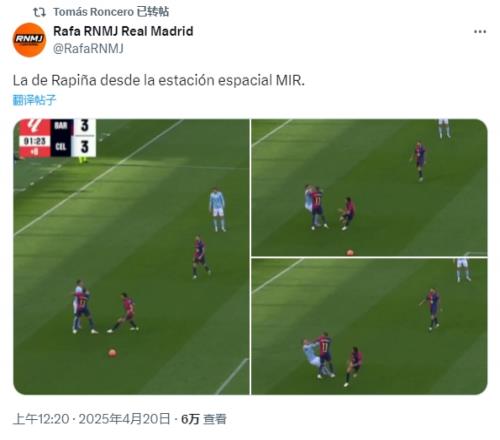500x440 pixels.
Task: Click the @RafaRNMJ handle
Action: click(88, 49)
